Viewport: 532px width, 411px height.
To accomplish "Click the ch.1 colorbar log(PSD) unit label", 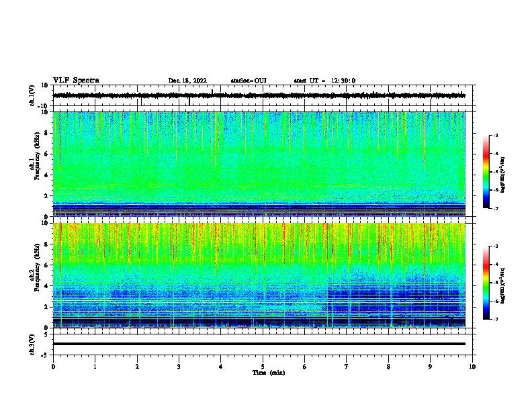I will (x=502, y=175).
